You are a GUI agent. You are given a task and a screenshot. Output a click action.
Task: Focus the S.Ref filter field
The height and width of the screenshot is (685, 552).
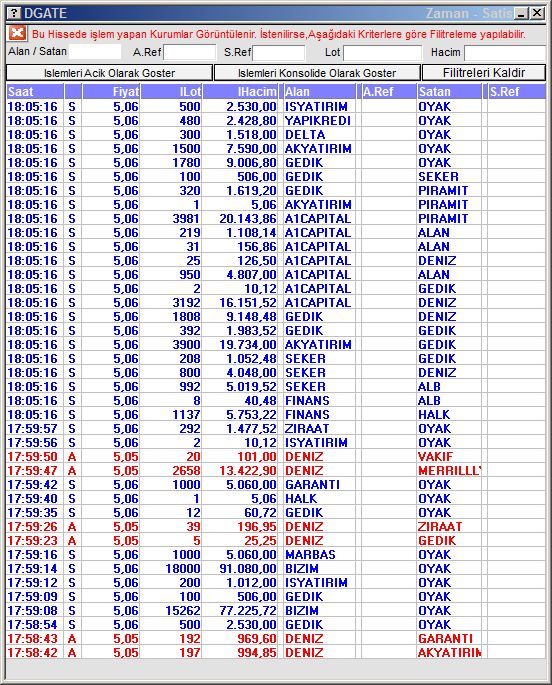279,53
